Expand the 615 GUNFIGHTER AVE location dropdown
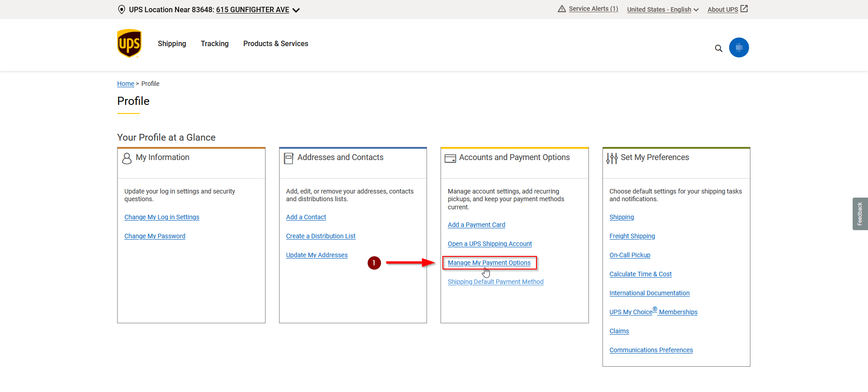 258,9
